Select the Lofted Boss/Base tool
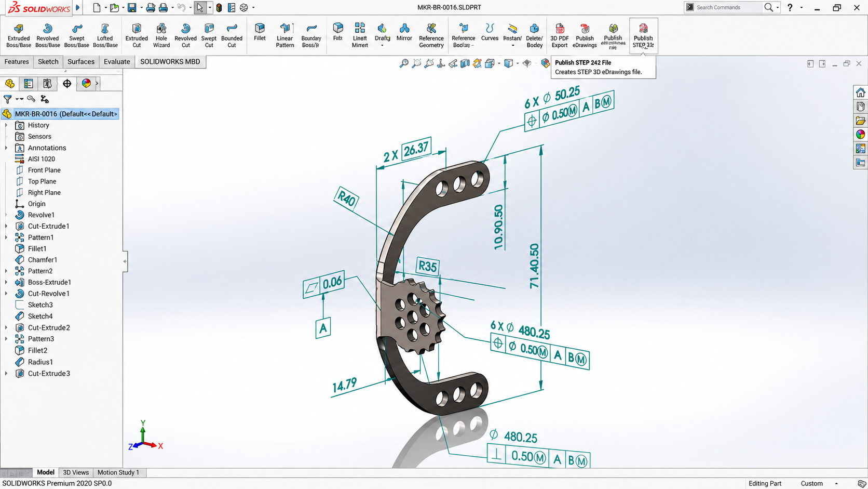Screen dimensions: 868x489 click(x=105, y=35)
